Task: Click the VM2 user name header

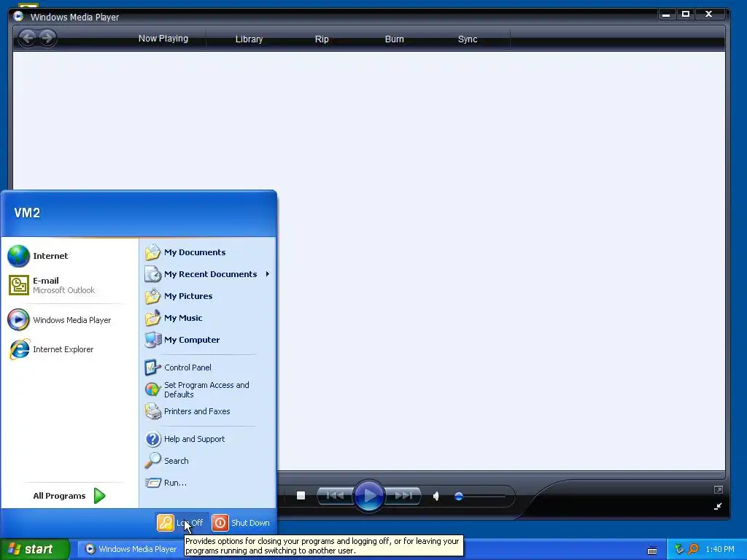Action: click(x=27, y=212)
